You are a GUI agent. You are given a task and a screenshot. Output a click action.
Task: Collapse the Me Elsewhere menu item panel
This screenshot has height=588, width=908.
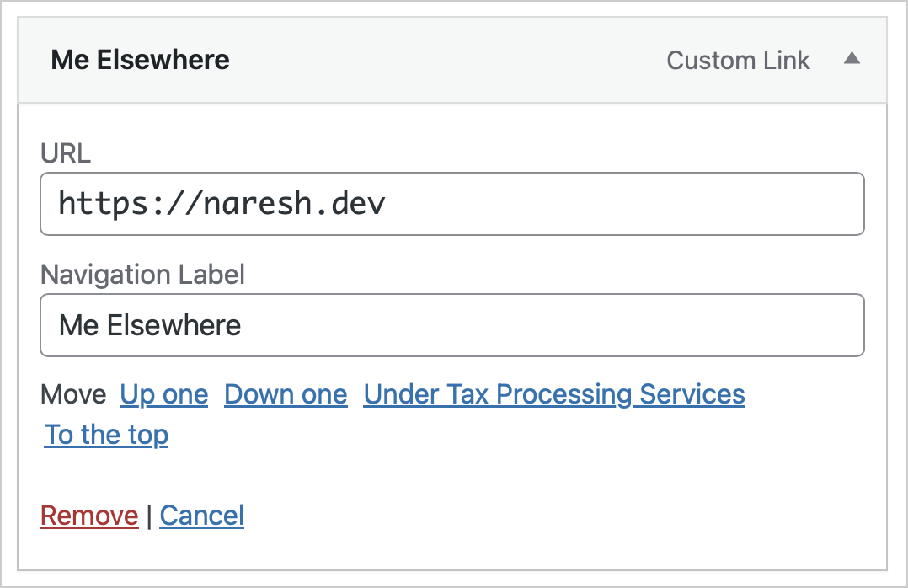click(x=852, y=59)
